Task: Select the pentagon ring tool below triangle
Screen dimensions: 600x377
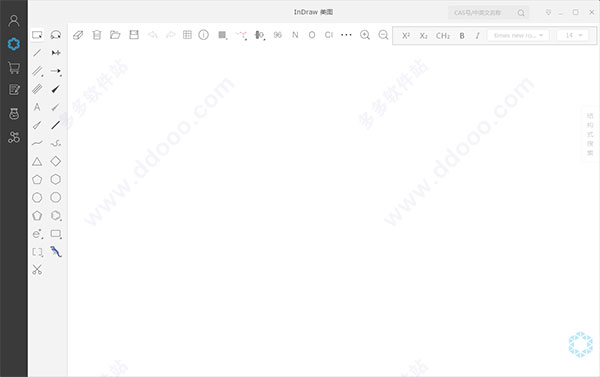Action: tap(37, 179)
